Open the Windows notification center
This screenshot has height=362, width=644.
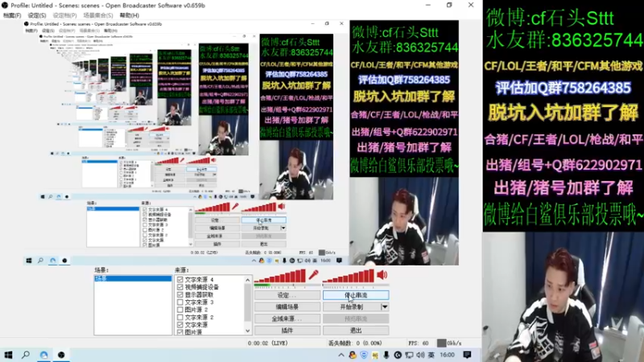point(467,355)
